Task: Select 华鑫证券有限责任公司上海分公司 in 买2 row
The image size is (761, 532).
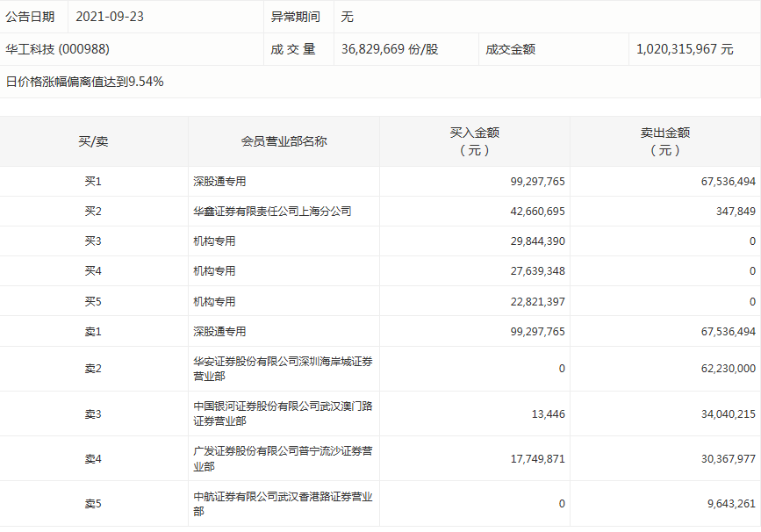Action: coord(272,212)
